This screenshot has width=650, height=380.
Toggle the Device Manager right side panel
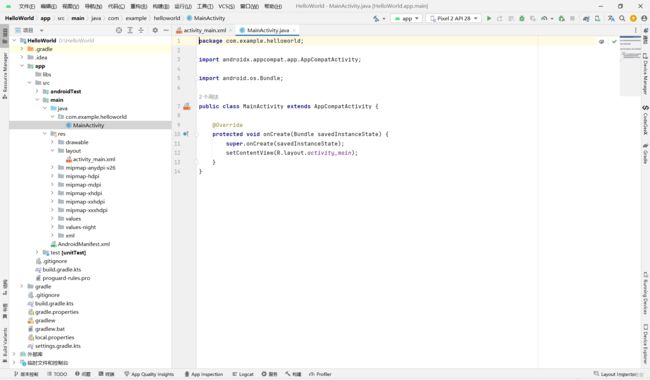645,73
